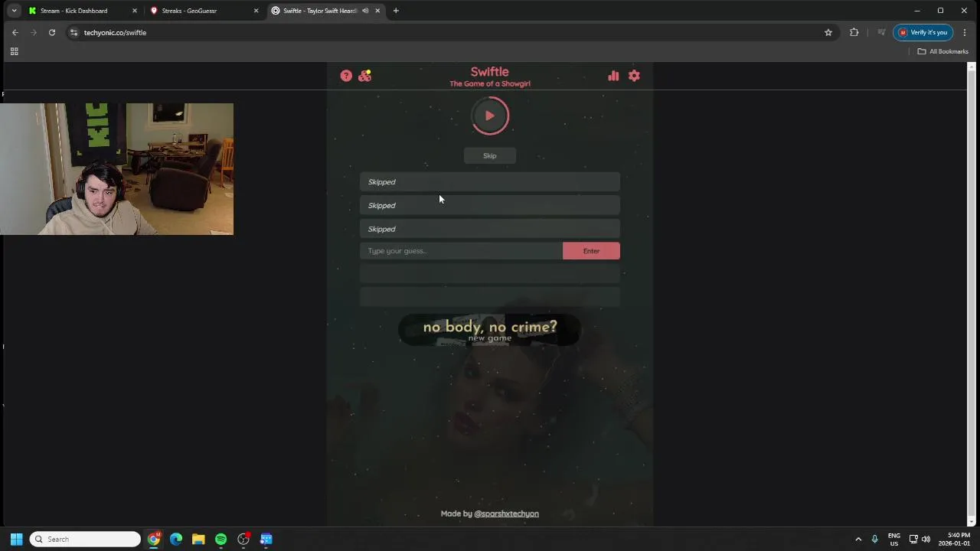Click the taskbar Search box

85,539
